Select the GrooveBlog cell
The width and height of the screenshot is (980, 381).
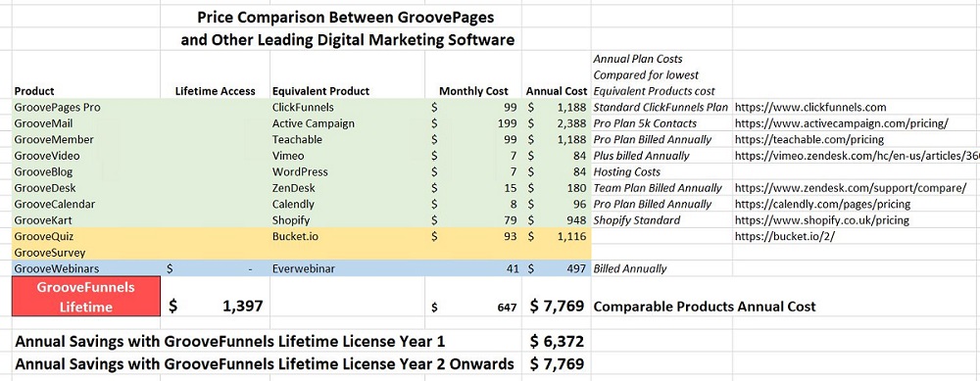[x=86, y=171]
